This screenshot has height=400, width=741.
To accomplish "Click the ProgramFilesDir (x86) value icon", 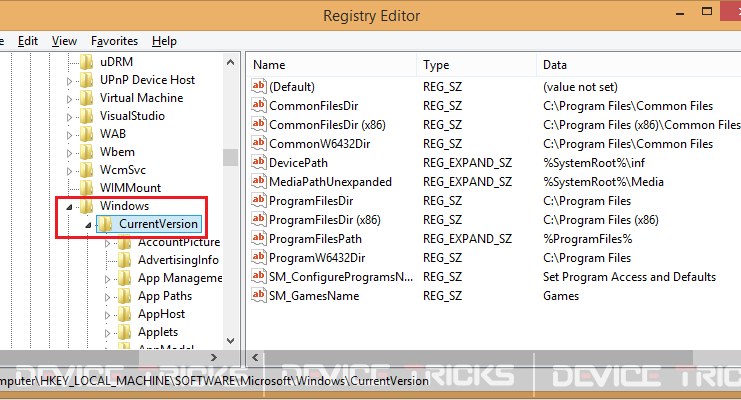I will point(258,219).
